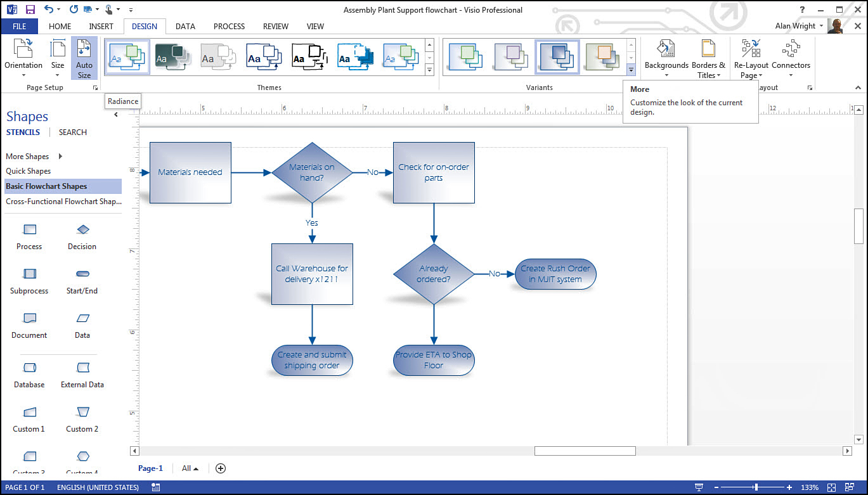868x495 pixels.
Task: Click the zoom out minus button
Action: [716, 487]
